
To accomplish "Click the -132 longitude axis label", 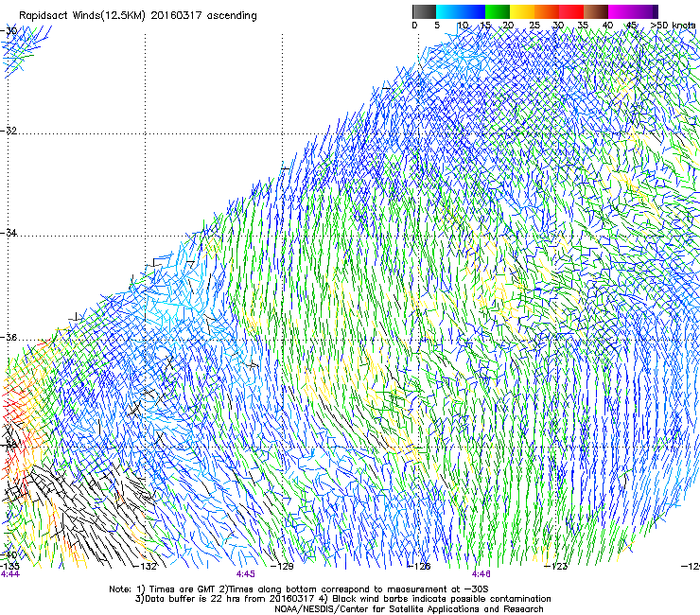I will coord(146,567).
